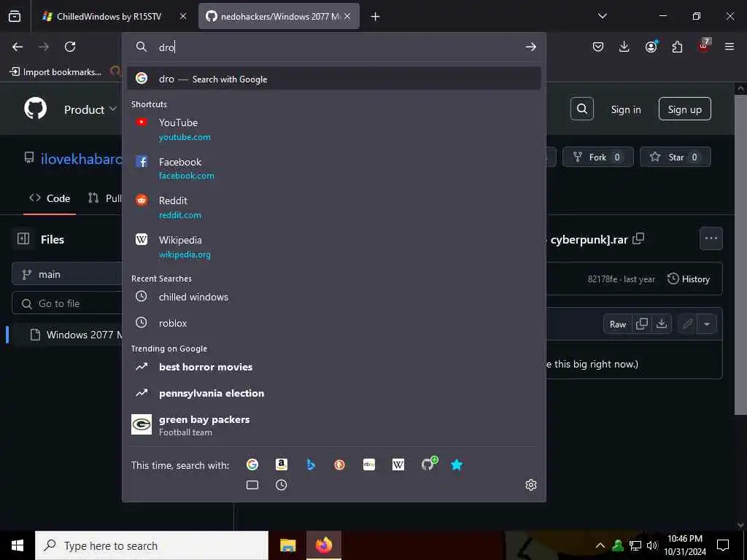Collapse the Files tree panel icon
This screenshot has height=560, width=747.
click(x=23, y=239)
